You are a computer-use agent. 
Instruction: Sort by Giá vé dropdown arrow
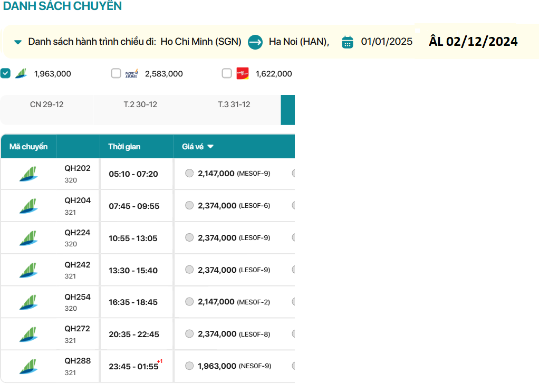[210, 147]
